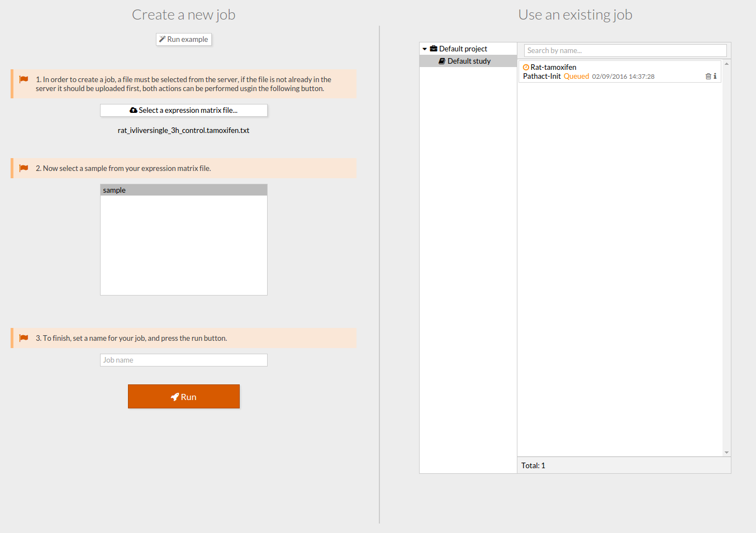The image size is (756, 533).
Task: Focus the Search by name field
Action: pos(625,50)
